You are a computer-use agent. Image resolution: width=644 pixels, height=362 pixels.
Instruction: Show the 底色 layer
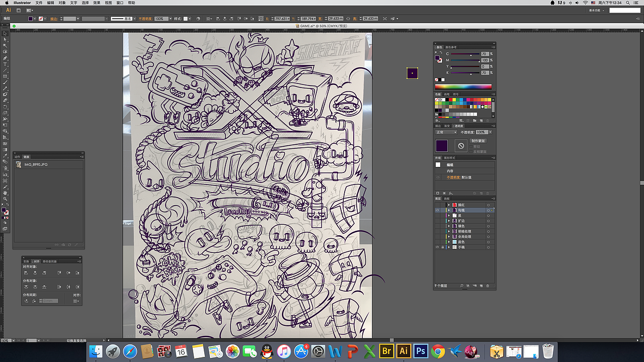[437, 242]
